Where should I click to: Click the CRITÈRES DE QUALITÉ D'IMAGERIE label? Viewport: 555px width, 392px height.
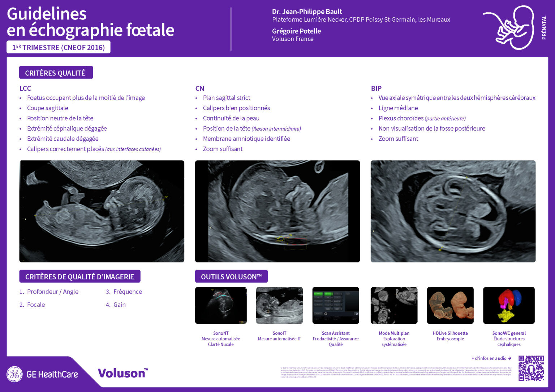tap(79, 276)
